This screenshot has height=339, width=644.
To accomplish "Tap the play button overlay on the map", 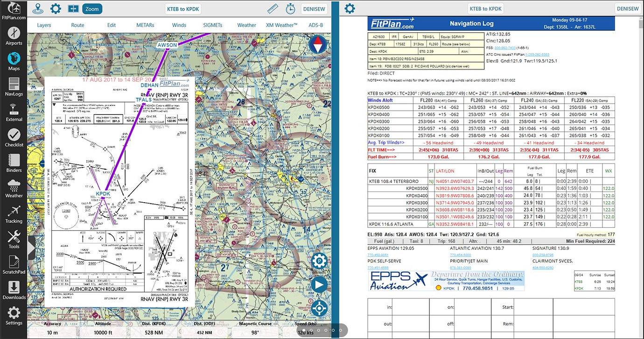I will (319, 284).
